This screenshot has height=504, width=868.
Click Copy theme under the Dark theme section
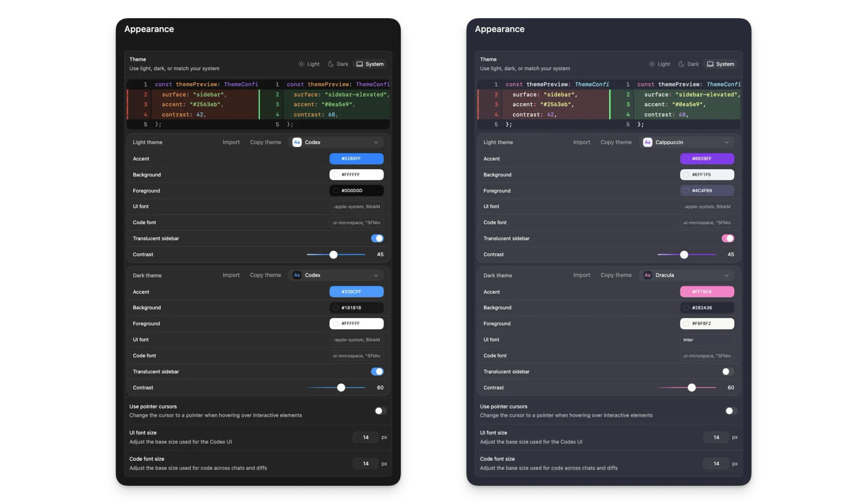click(x=265, y=275)
